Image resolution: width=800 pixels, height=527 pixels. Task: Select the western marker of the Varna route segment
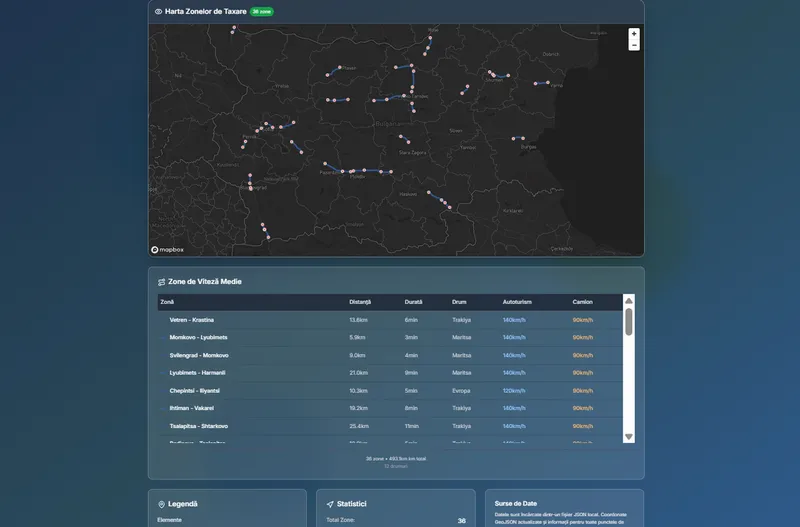pos(536,84)
